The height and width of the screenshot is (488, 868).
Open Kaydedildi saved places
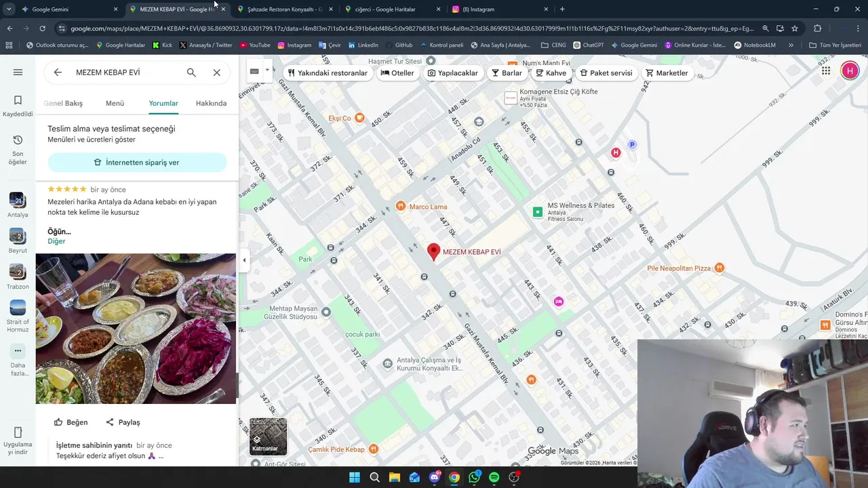[18, 106]
